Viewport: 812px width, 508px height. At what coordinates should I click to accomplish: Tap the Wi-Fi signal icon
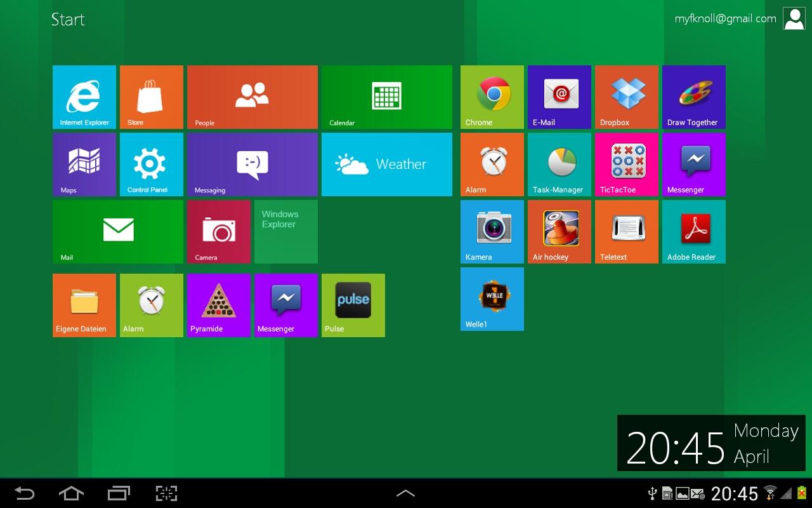coord(770,493)
